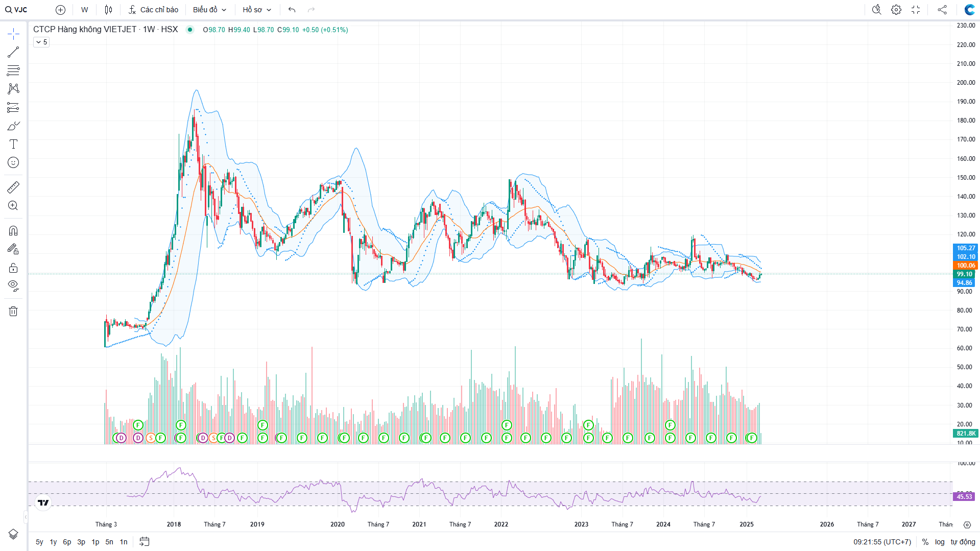Open the candlestick chart type selector
Screen dimensions: 980x551
tap(108, 10)
